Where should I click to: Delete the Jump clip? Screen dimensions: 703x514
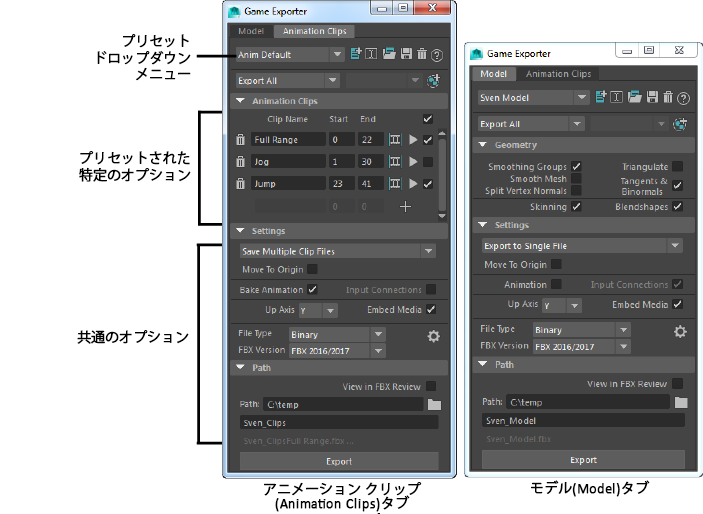(240, 183)
